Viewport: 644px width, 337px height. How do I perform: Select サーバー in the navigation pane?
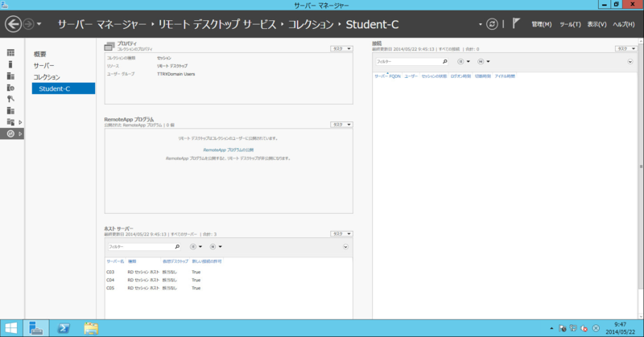[x=44, y=66]
